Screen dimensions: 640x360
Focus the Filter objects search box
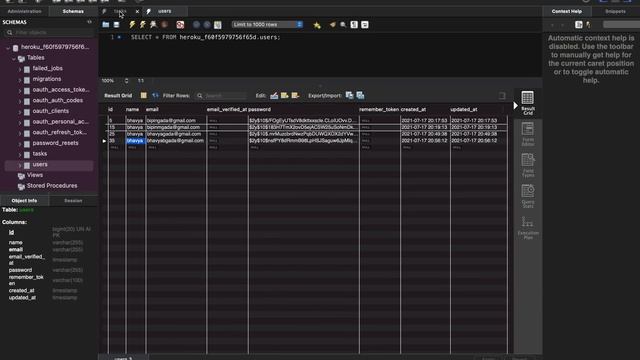click(50, 32)
